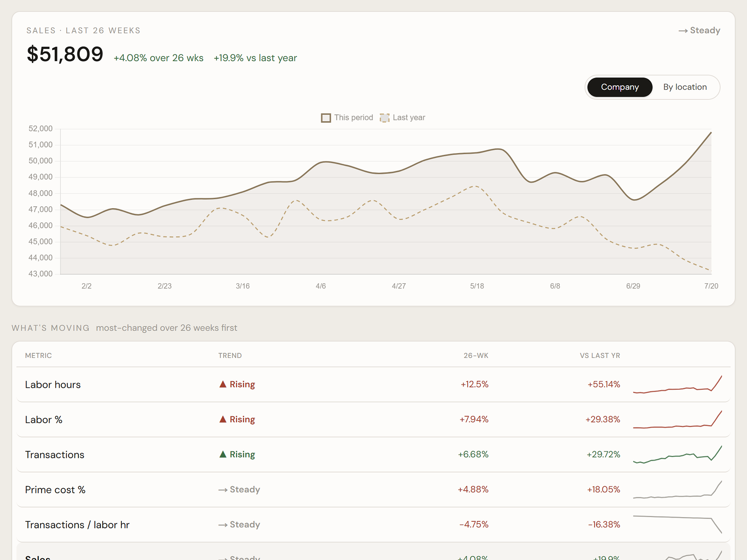The height and width of the screenshot is (560, 747).
Task: Sort by the METRIC column header
Action: (x=38, y=356)
